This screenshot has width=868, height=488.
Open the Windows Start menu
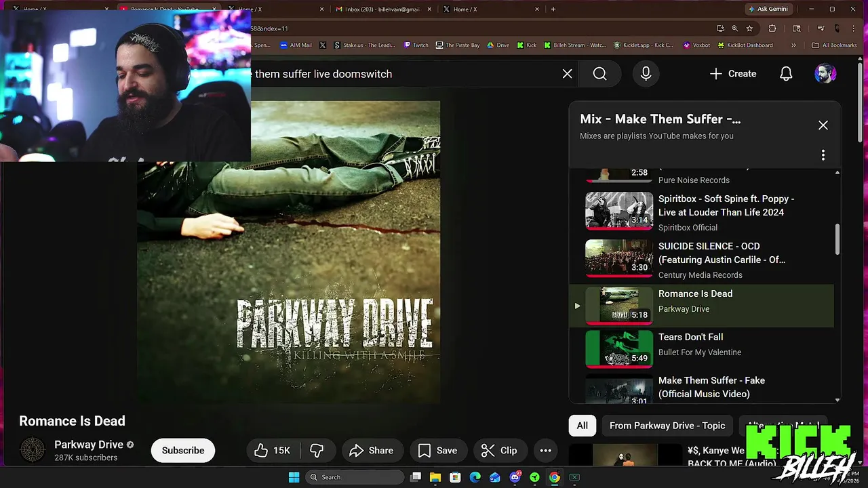pos(294,477)
